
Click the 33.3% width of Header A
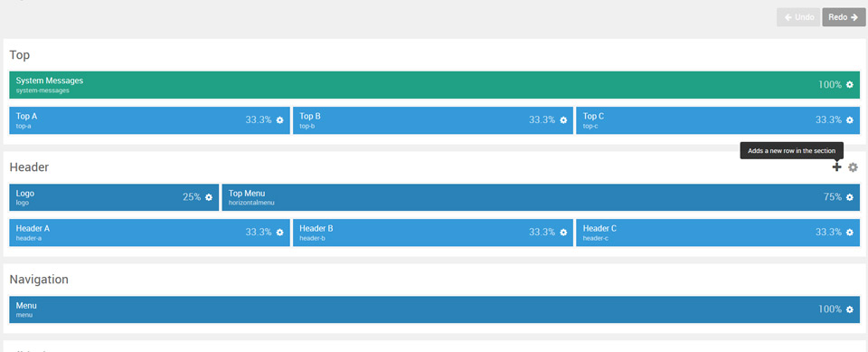(x=259, y=233)
